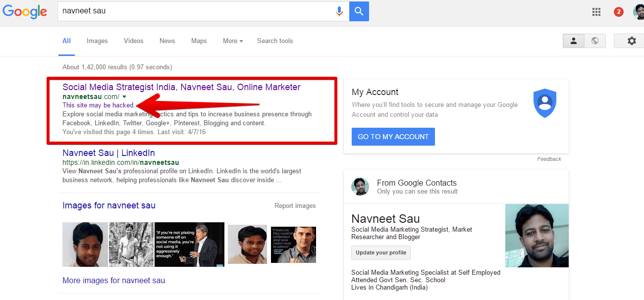Screen dimensions: 644x300
Task: Switch to the Maps tab
Action: (x=199, y=41)
